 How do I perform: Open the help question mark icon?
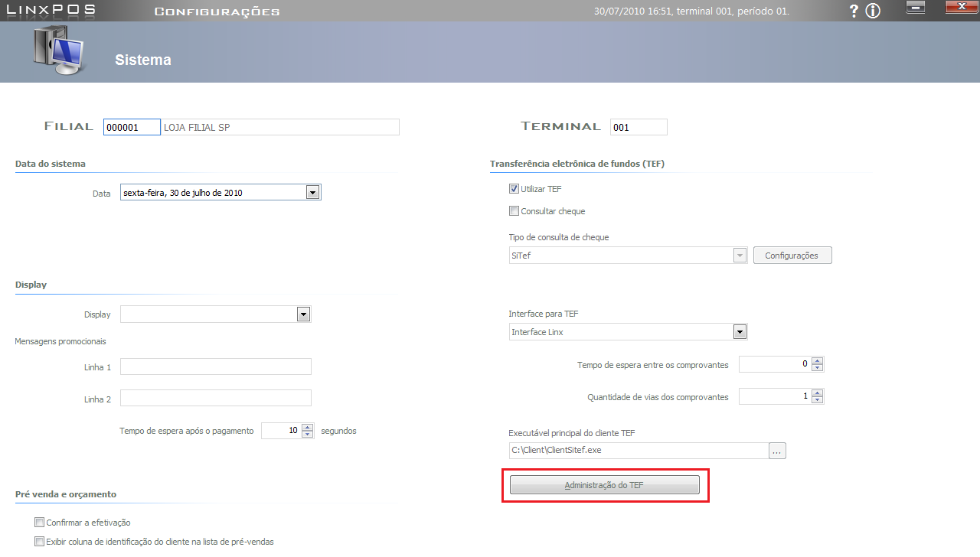[854, 11]
